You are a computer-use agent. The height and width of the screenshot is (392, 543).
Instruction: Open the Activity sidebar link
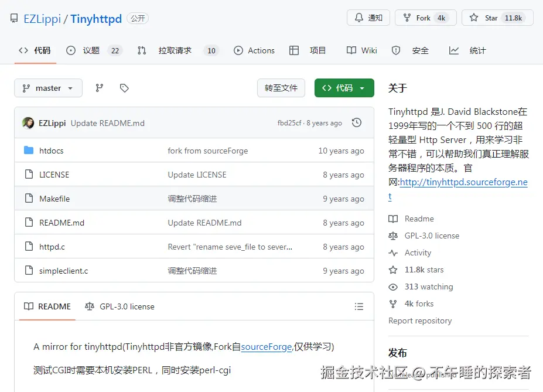tap(418, 253)
